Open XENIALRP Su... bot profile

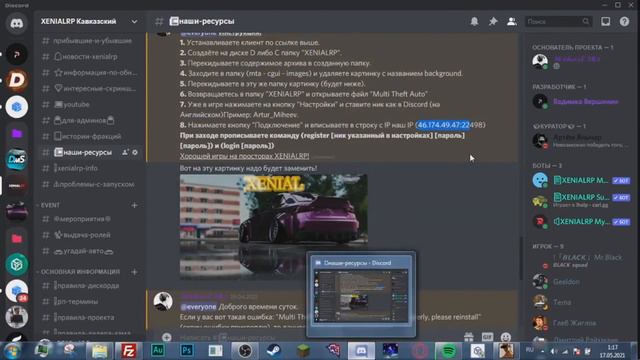pos(582,200)
